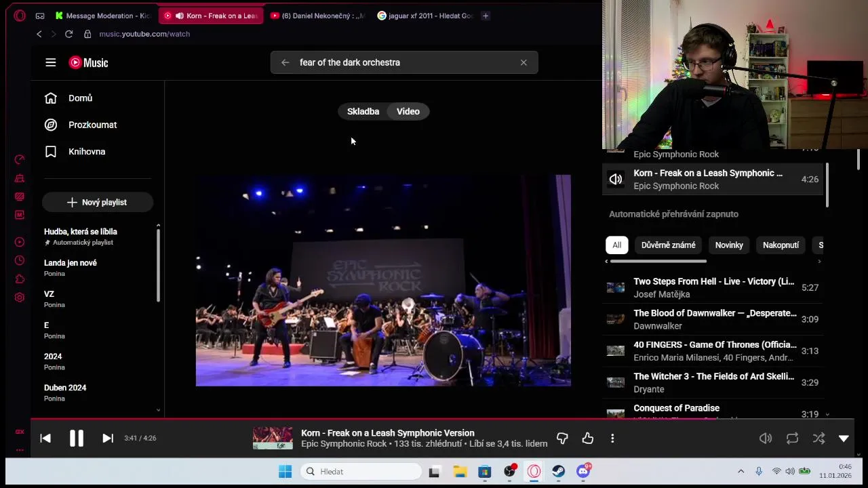Reload the page
Screen dimensions: 868x488
coord(68,34)
